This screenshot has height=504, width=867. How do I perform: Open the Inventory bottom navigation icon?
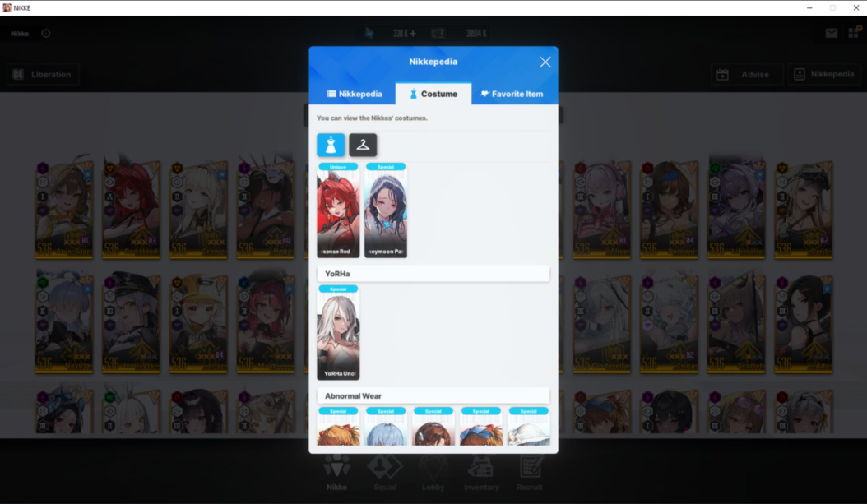[481, 473]
